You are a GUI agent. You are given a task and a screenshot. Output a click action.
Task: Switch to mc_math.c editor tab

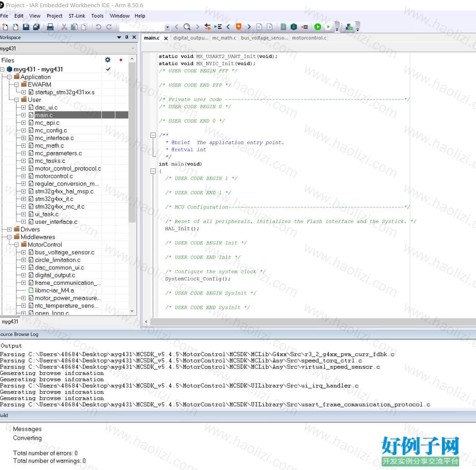[224, 38]
